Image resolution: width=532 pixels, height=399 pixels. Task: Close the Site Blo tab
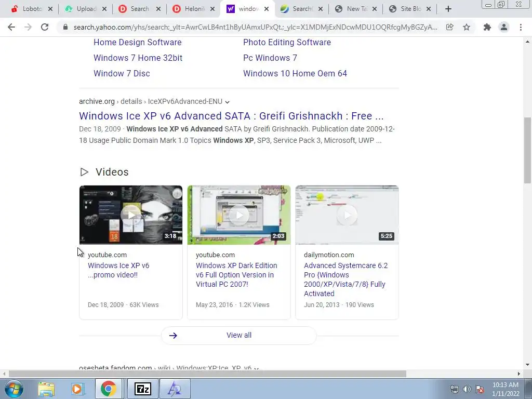click(429, 9)
